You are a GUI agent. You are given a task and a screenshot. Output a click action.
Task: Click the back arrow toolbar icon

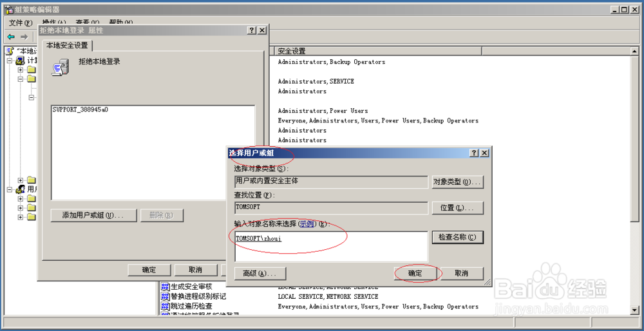click(x=11, y=37)
